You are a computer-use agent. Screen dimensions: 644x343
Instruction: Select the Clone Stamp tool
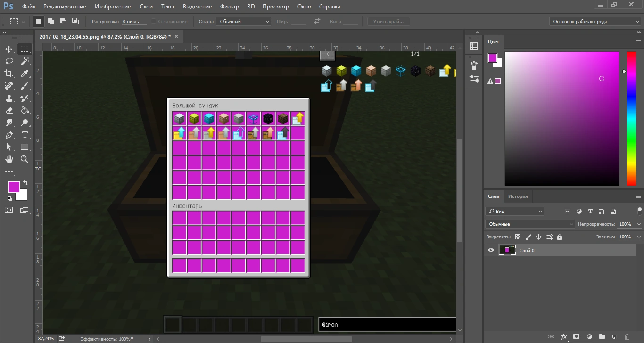9,98
